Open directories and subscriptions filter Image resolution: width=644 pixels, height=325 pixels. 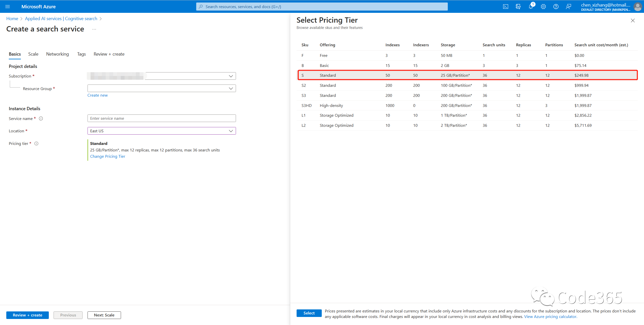518,7
